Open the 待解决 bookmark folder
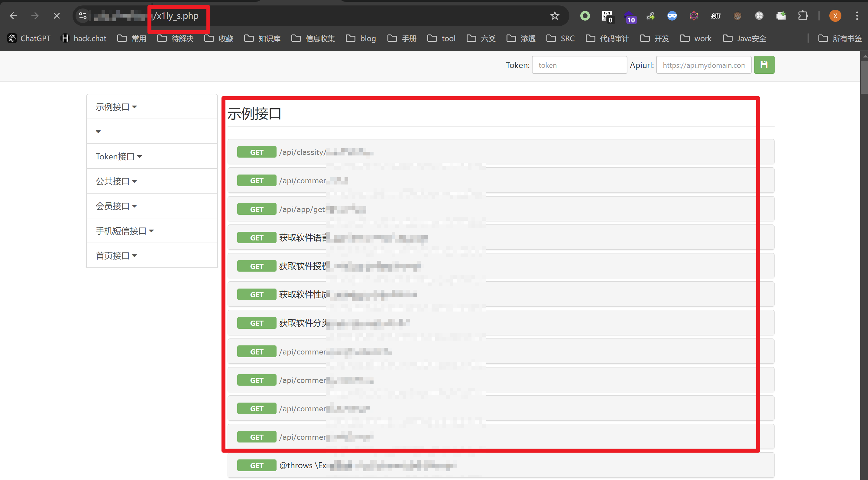The height and width of the screenshot is (480, 868). (x=176, y=38)
